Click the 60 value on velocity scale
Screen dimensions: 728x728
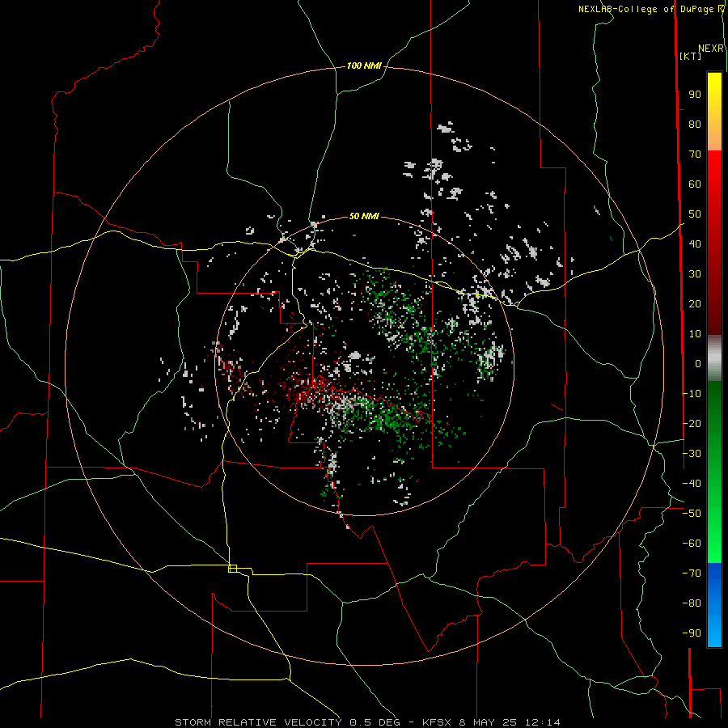pyautogui.click(x=695, y=184)
